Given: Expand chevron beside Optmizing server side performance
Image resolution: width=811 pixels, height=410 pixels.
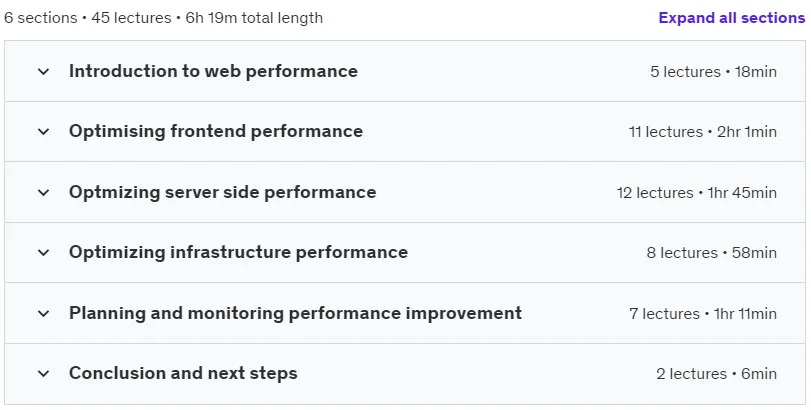Looking at the screenshot, I should point(44,192).
